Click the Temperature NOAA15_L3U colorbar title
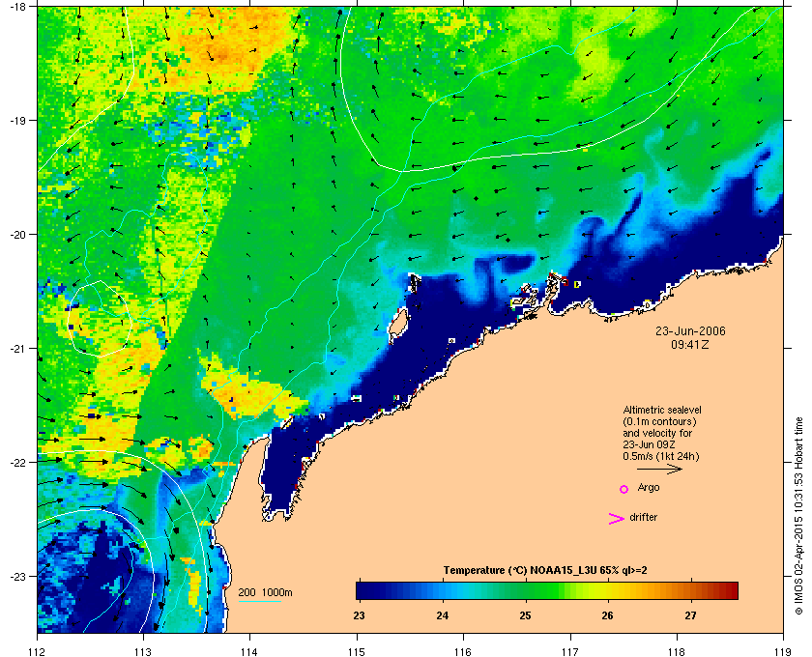 click(x=545, y=571)
